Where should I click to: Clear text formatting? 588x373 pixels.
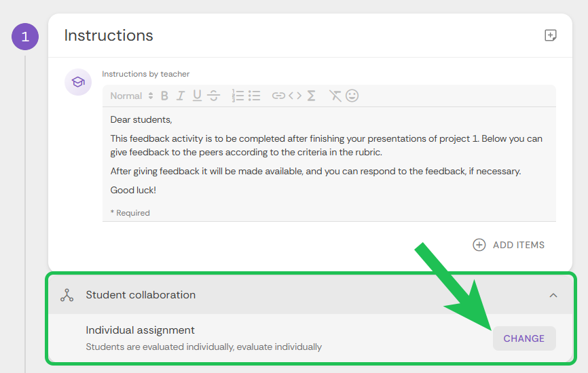335,96
